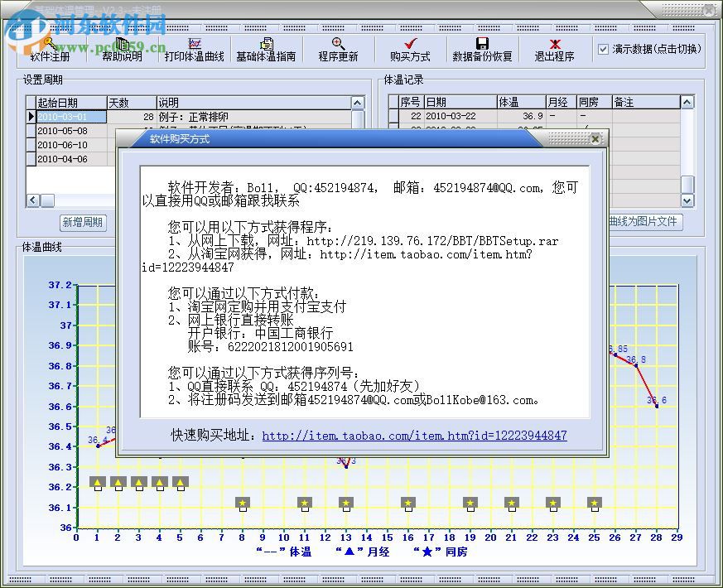This screenshot has height=588, width=723.
Task: Click the 备注 column header
Action: pos(646,102)
